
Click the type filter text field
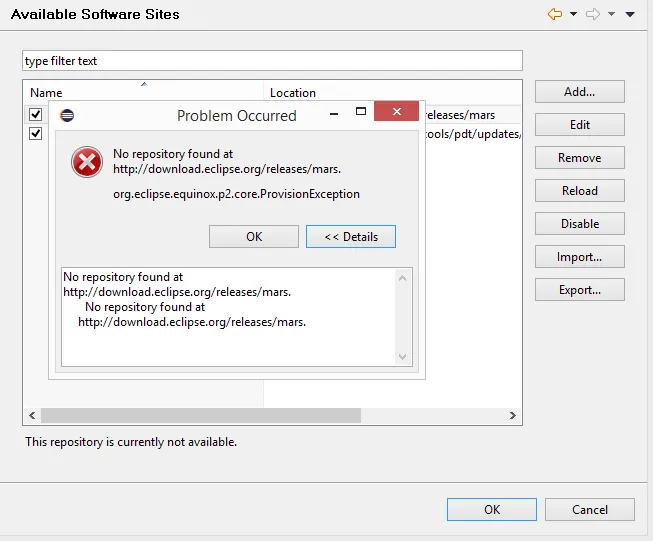coord(272,61)
